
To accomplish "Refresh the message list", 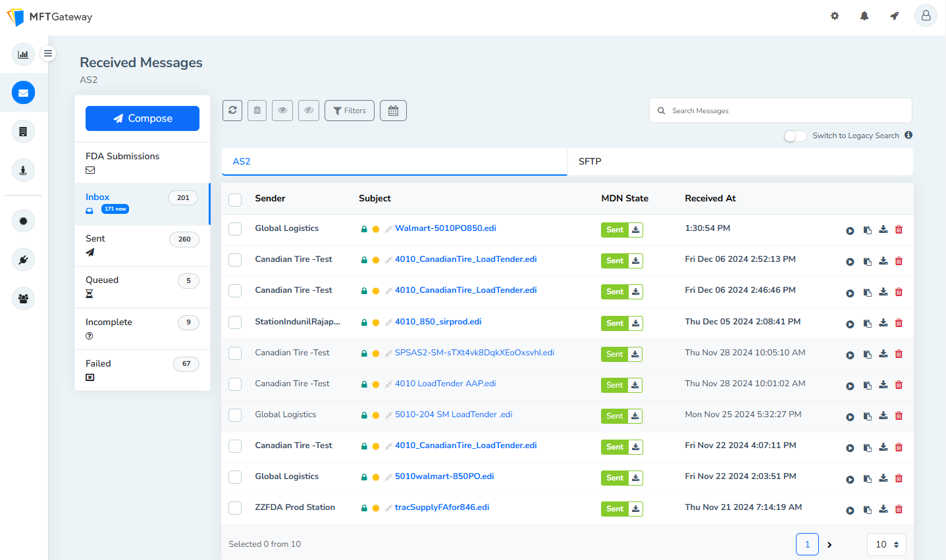I will [232, 111].
